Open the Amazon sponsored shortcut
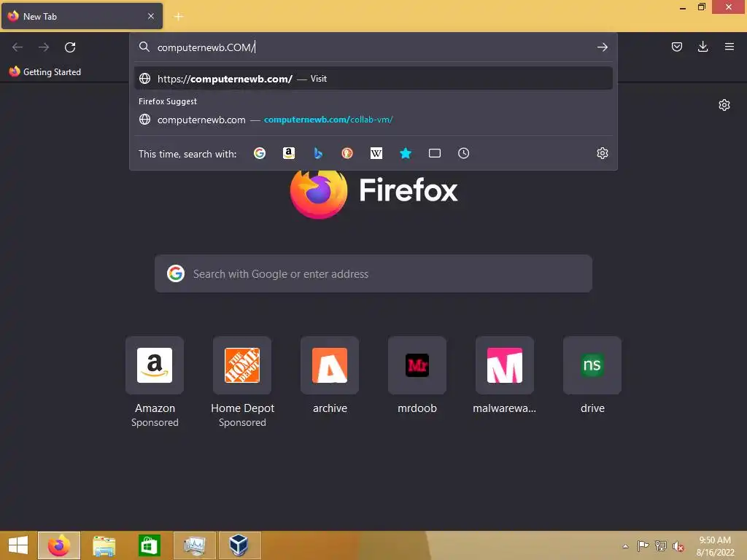This screenshot has height=560, width=747. tap(155, 365)
